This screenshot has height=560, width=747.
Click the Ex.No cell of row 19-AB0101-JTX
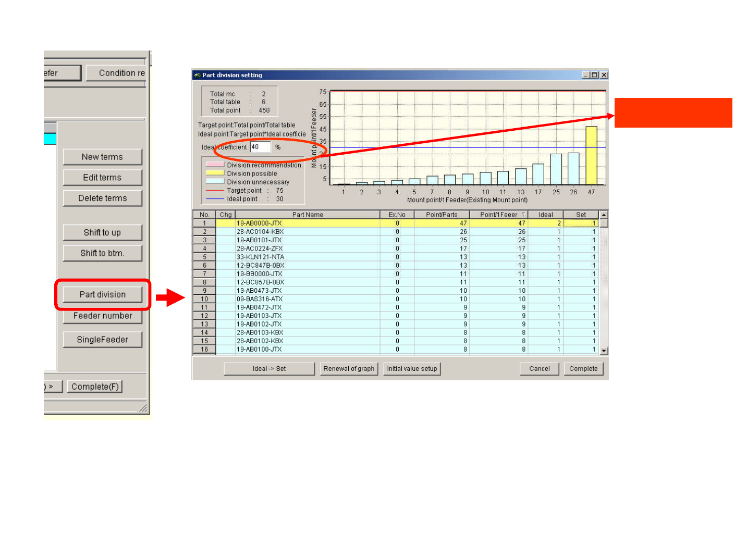coord(397,240)
